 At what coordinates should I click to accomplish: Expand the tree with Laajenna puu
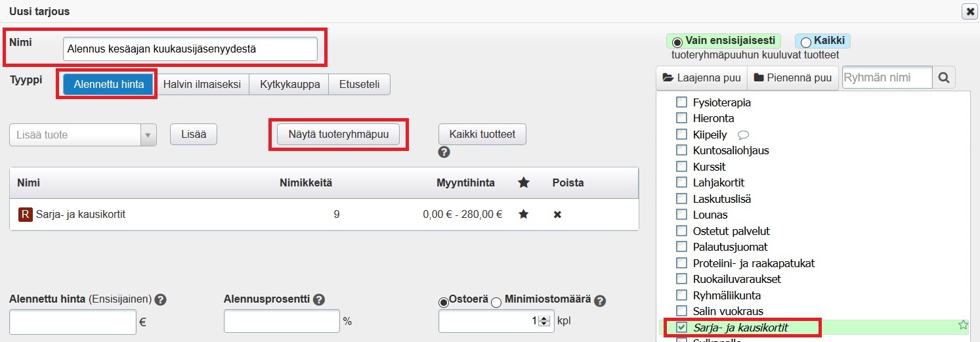[x=702, y=77]
